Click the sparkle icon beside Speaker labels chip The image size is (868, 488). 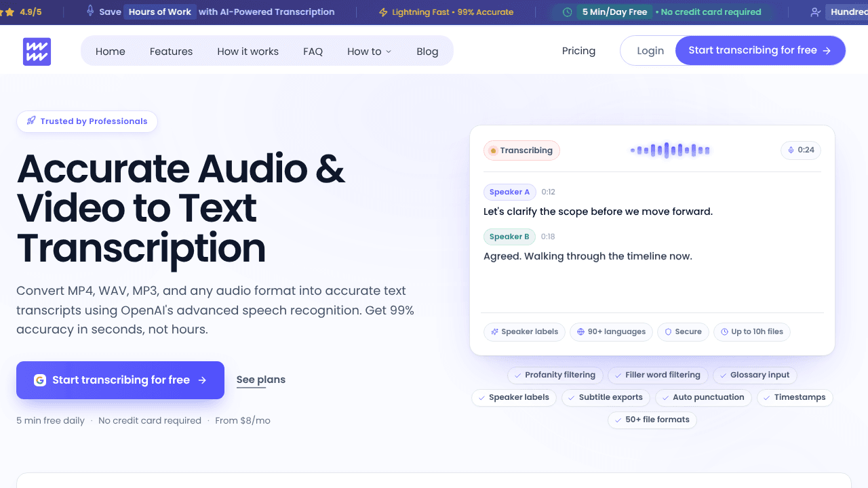[495, 331]
